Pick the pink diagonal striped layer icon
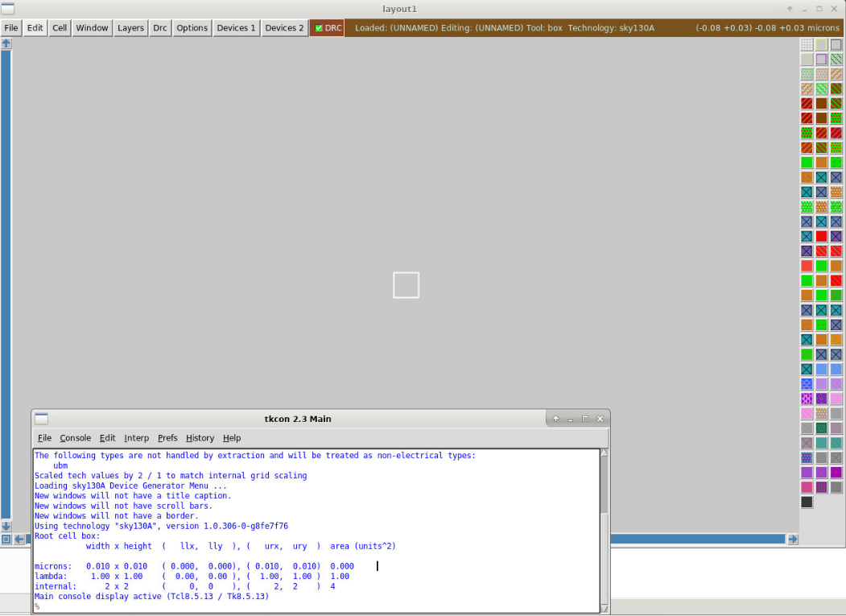 pyautogui.click(x=807, y=414)
